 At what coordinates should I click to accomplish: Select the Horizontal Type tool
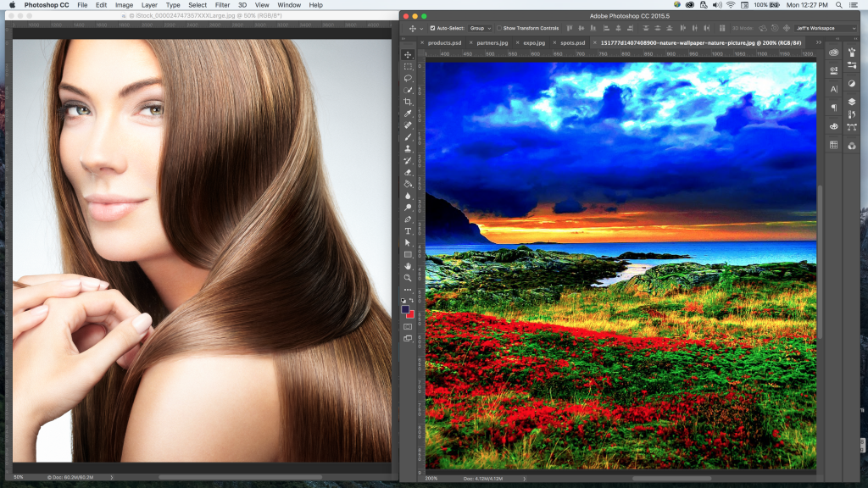click(408, 230)
